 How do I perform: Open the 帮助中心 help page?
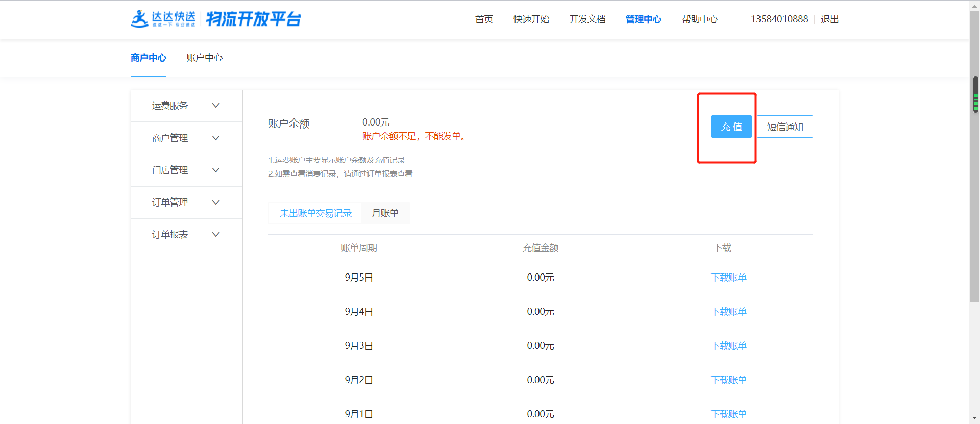click(x=699, y=19)
